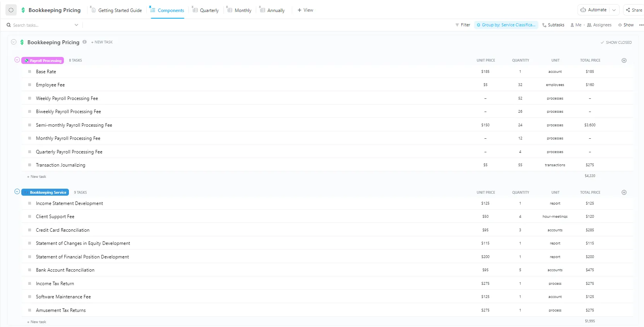Add column via plus icon in Bookkeeping Service group
This screenshot has width=644, height=327.
tap(624, 192)
